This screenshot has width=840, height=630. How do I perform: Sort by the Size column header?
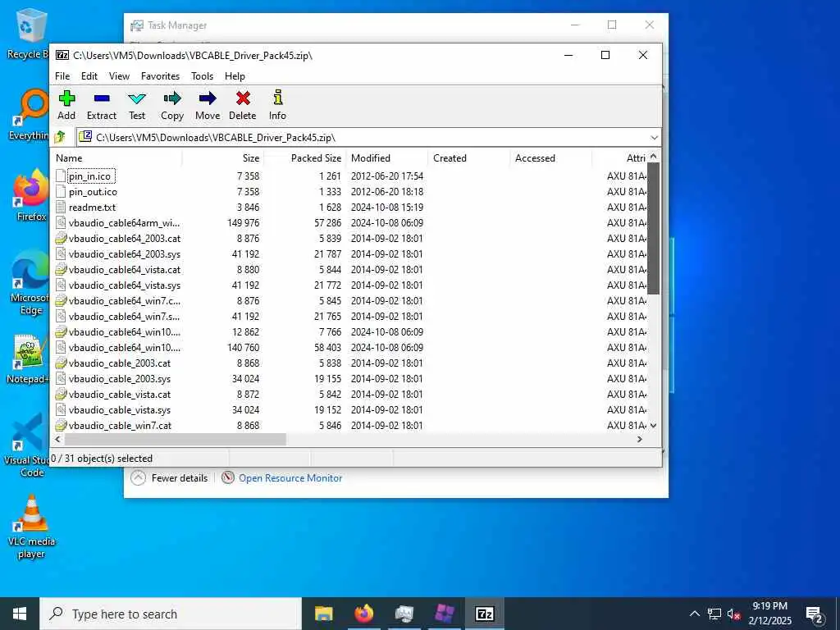click(223, 158)
